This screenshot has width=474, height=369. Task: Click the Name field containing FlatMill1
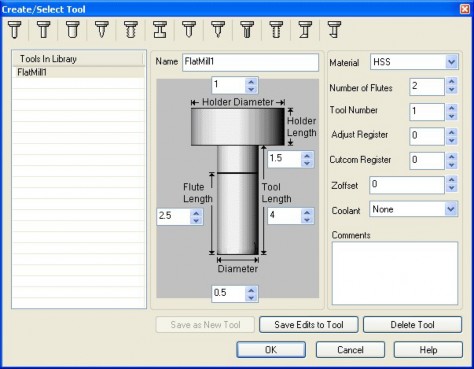[250, 62]
